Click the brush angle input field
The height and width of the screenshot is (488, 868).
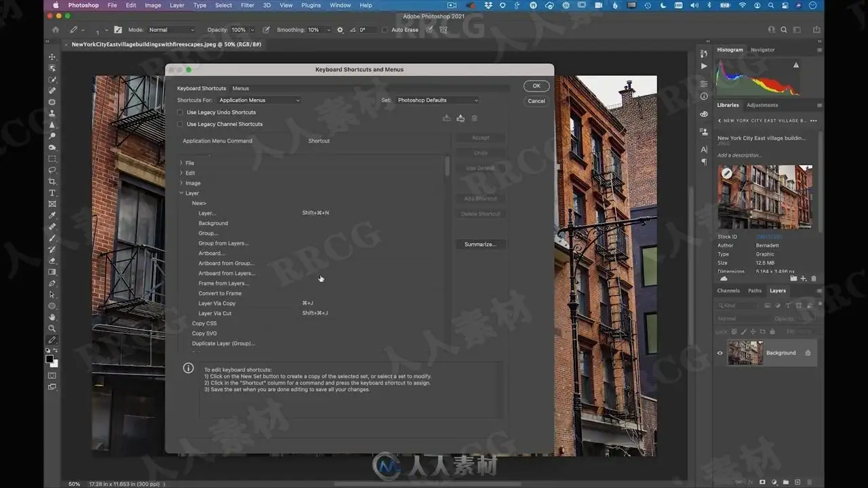[x=367, y=30]
